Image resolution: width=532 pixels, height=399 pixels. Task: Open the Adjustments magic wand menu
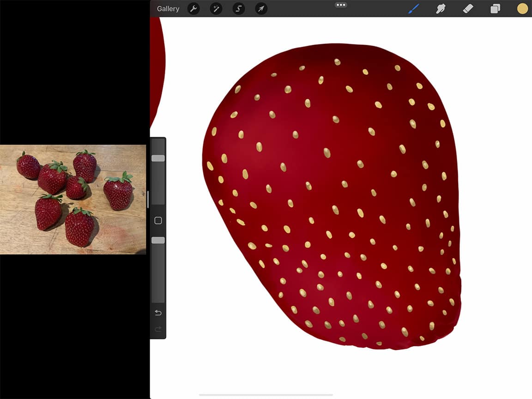pyautogui.click(x=216, y=8)
